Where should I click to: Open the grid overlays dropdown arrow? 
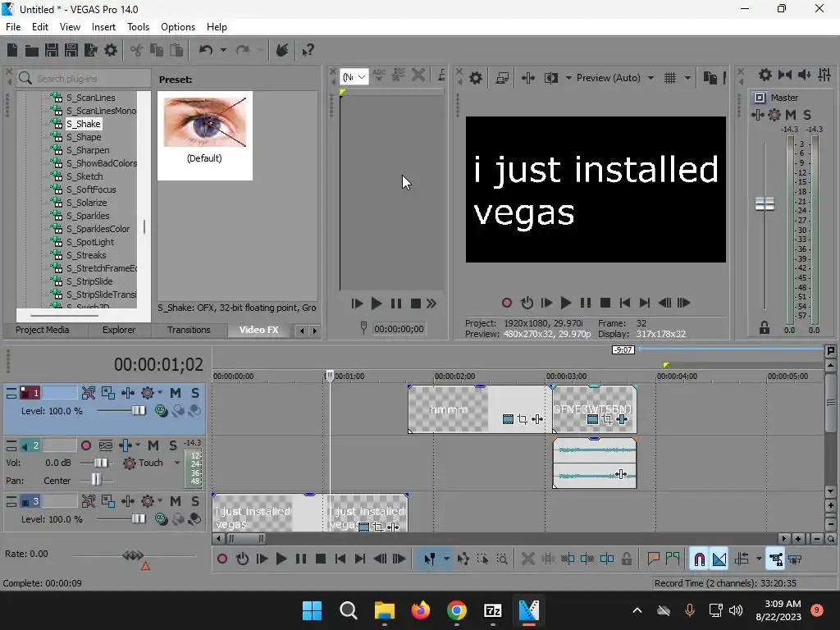687,78
